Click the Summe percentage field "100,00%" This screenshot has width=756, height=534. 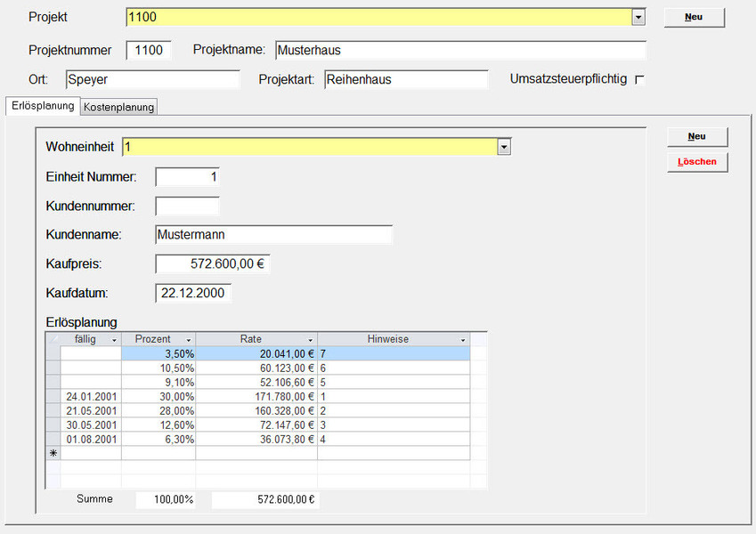click(166, 500)
